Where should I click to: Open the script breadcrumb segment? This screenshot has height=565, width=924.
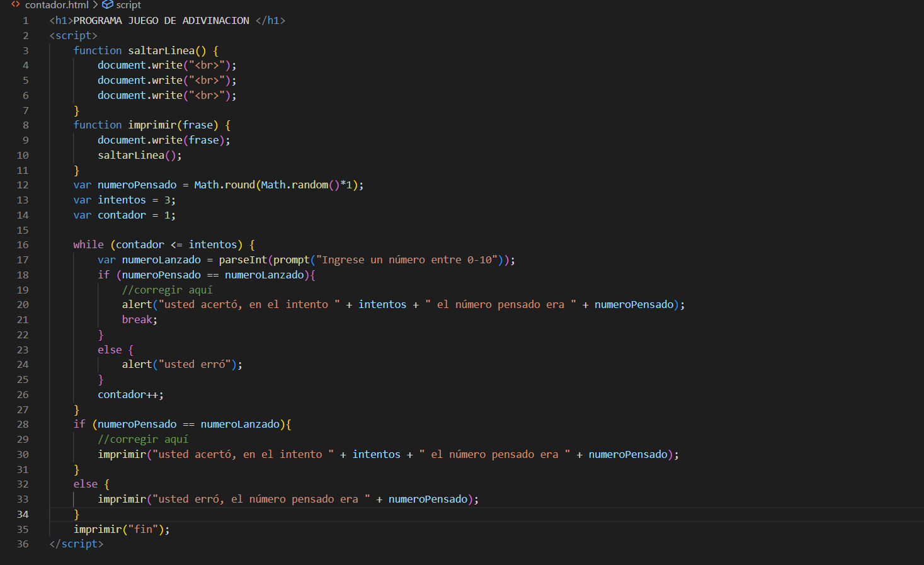(x=128, y=5)
